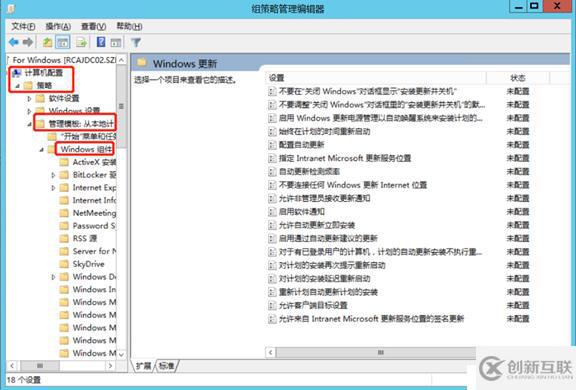Open the 查看(V) menu

(x=93, y=26)
